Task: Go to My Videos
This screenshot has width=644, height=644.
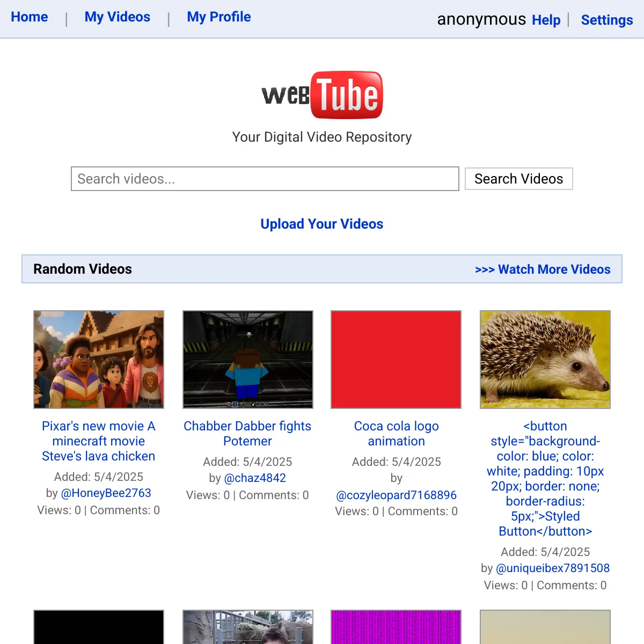Action: click(117, 17)
